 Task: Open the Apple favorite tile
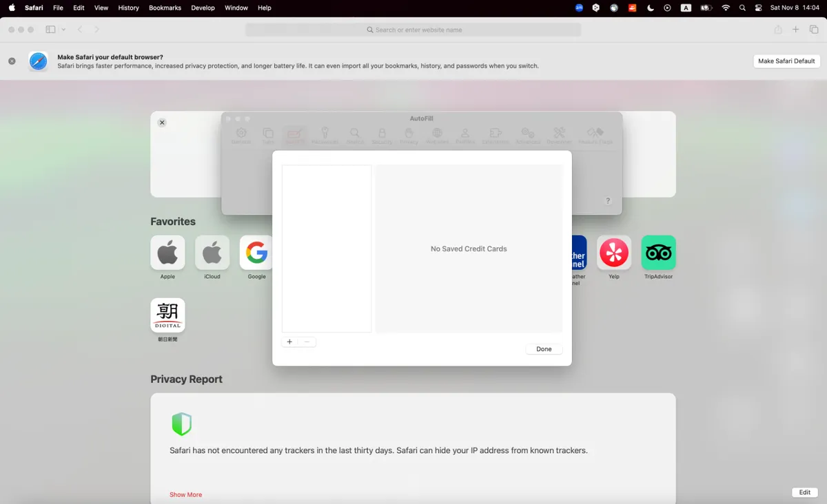click(167, 253)
